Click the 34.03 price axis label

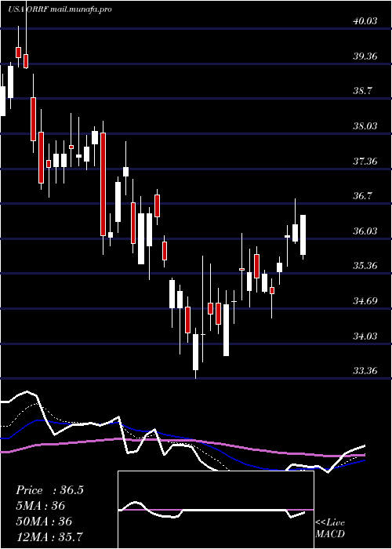pyautogui.click(x=365, y=336)
